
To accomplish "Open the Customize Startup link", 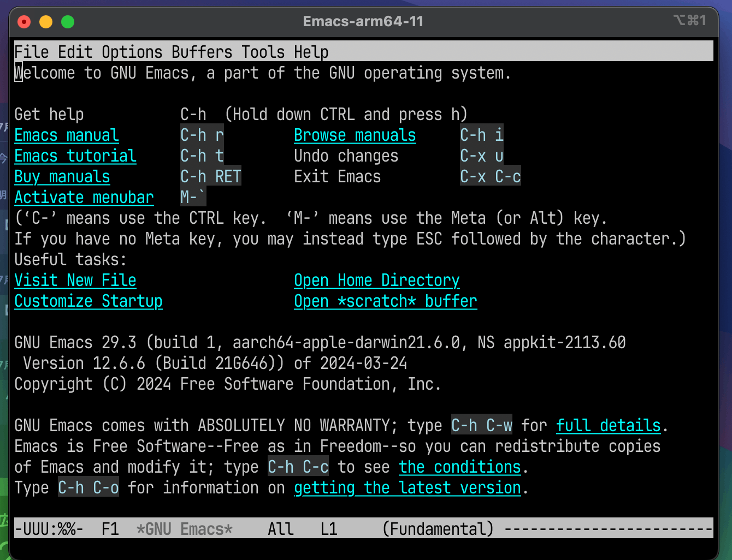I will point(88,301).
